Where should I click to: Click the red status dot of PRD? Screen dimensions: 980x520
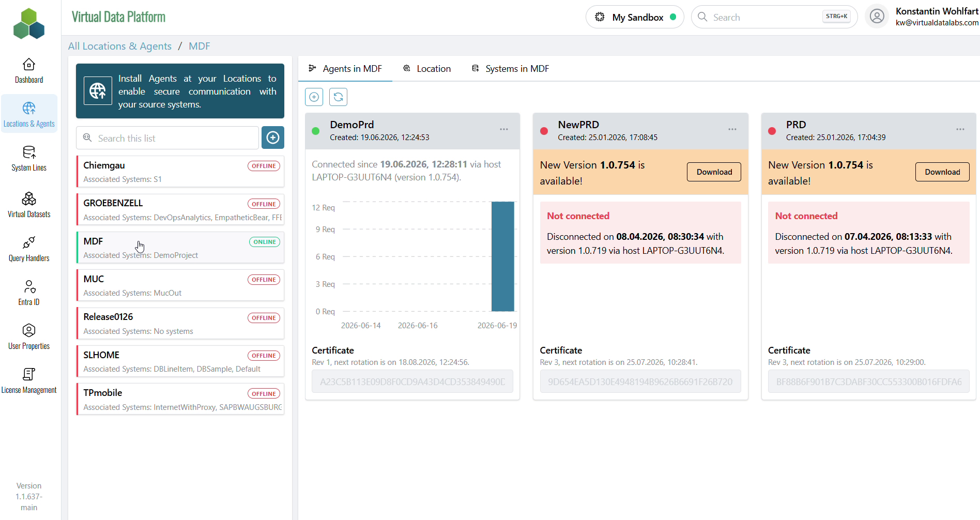point(772,131)
